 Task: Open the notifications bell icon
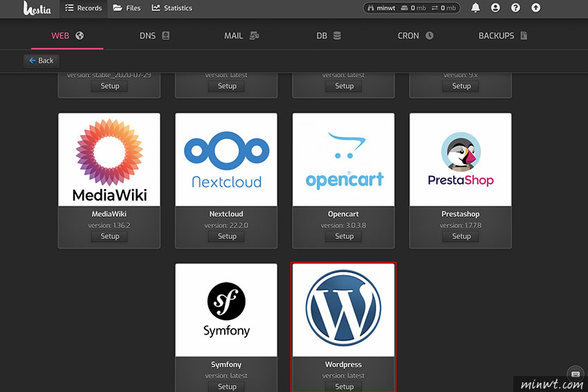pyautogui.click(x=475, y=8)
